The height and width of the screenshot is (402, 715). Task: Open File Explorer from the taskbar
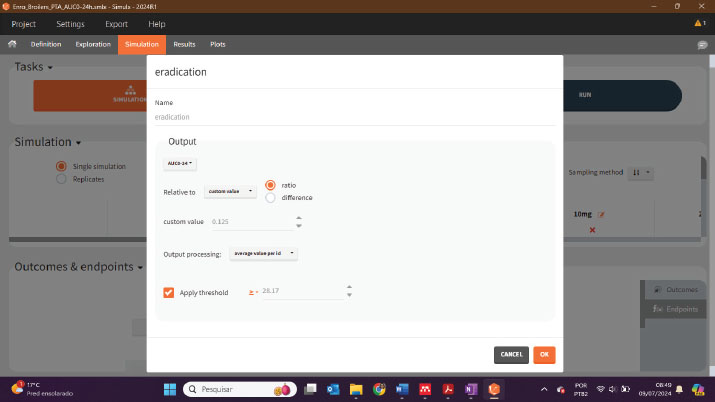tap(356, 388)
